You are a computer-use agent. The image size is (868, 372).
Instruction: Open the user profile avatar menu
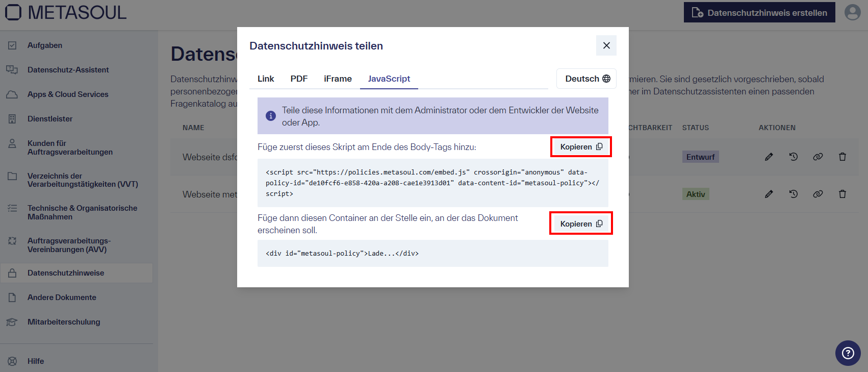pyautogui.click(x=853, y=12)
